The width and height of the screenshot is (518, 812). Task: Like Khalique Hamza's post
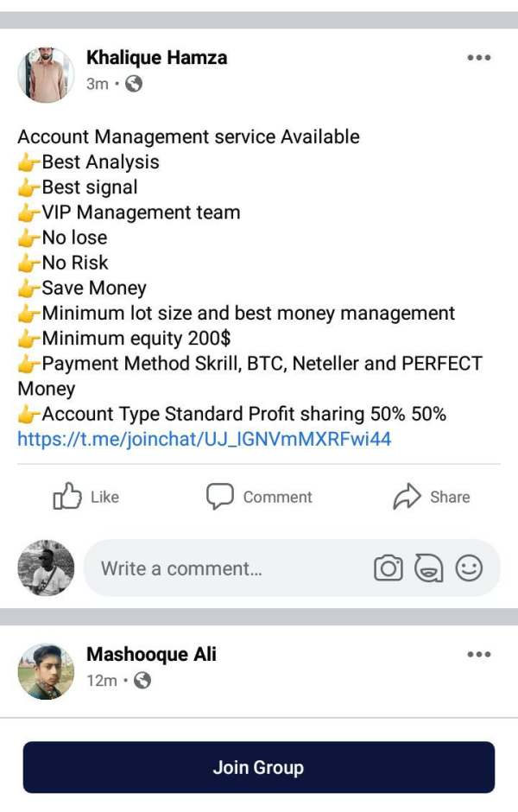pos(85,497)
